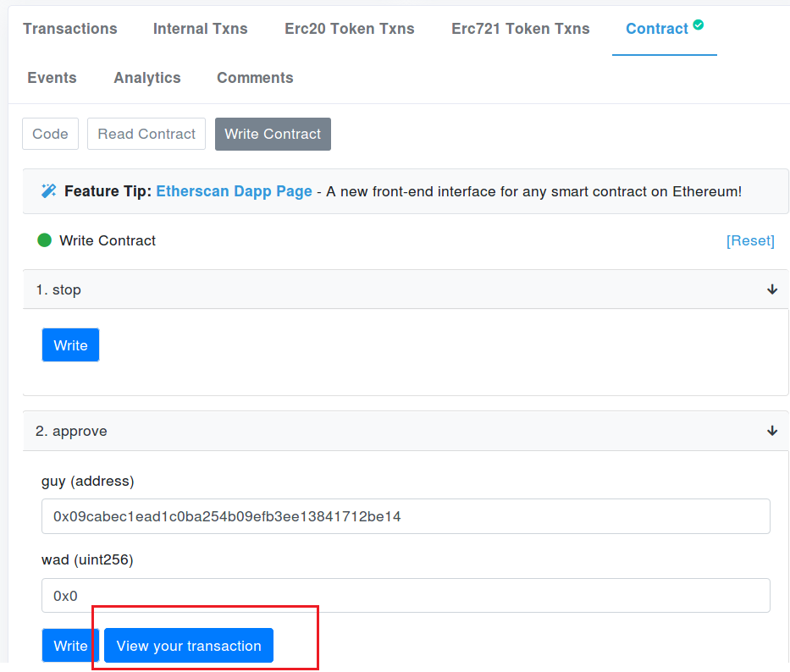This screenshot has height=672, width=790.
Task: Open the Events tab
Action: (52, 78)
